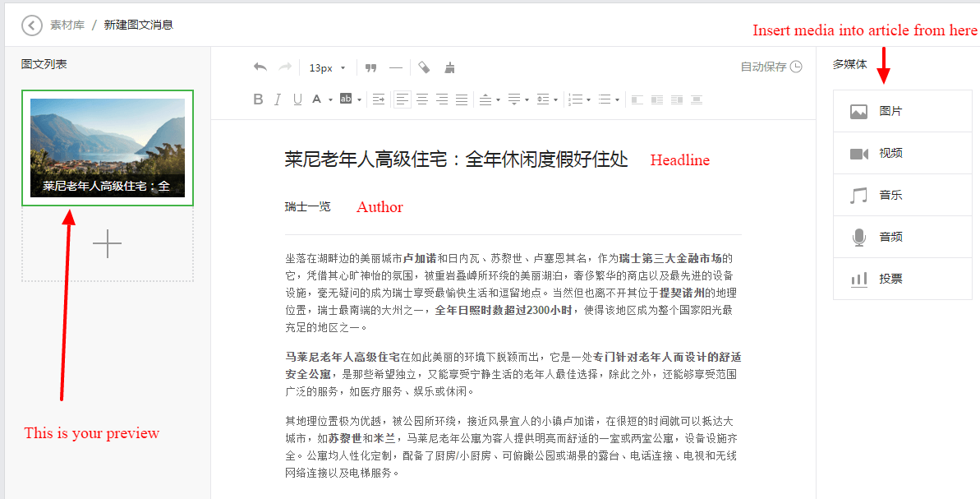This screenshot has height=499, width=980.
Task: Click bold text 全年日照时数超过2300小时
Action: [x=503, y=310]
